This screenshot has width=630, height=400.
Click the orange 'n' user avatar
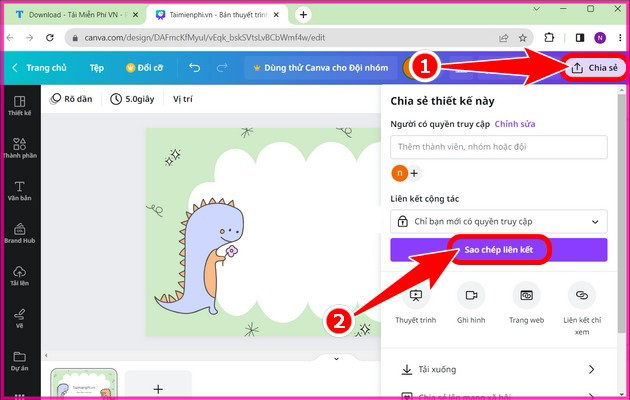coord(399,173)
